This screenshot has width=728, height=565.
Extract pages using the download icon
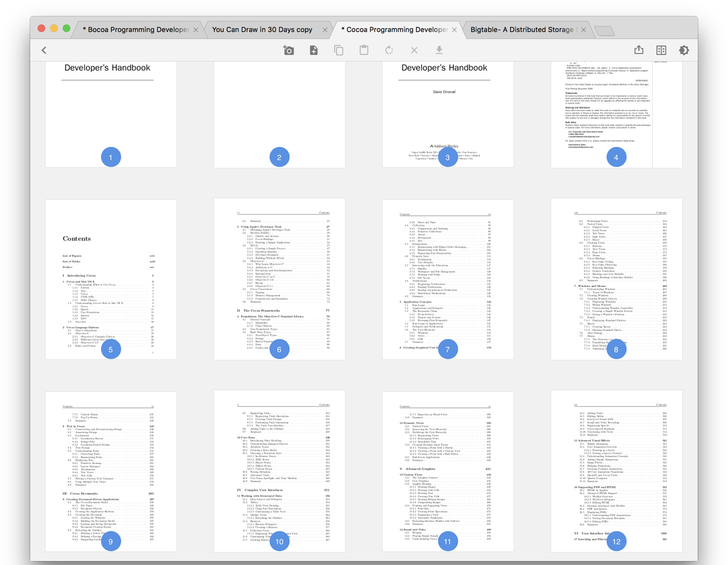439,50
